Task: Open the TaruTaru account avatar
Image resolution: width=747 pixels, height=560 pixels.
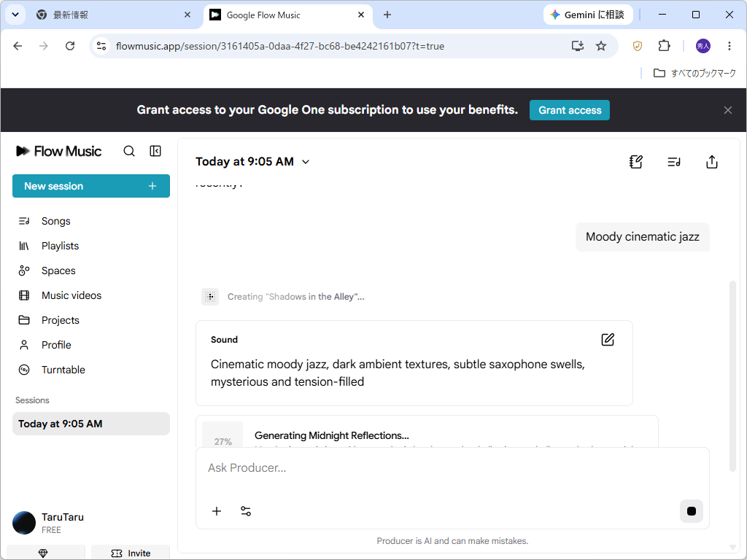Action: click(24, 523)
